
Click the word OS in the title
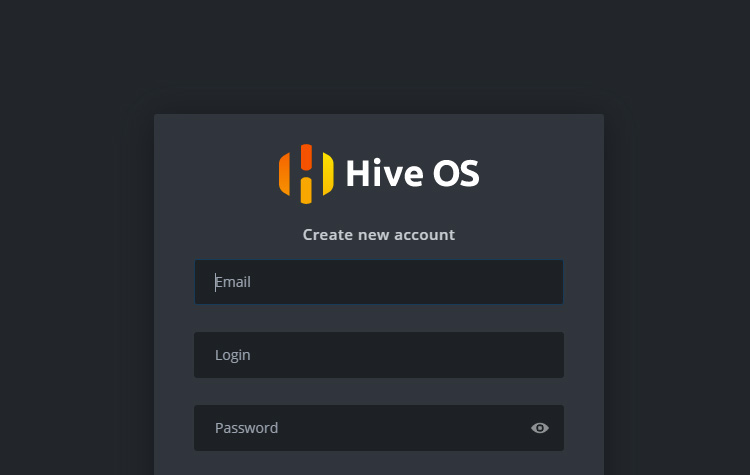point(456,173)
